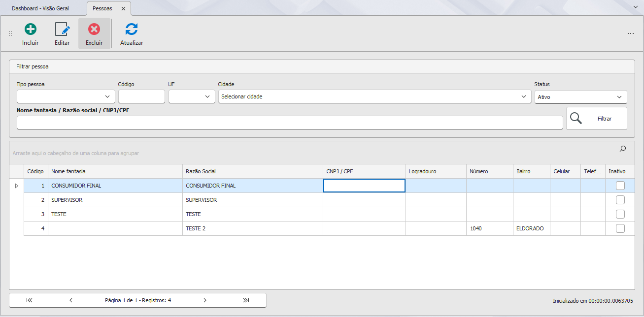
Task: Open the grid search magnifier
Action: coord(623,149)
